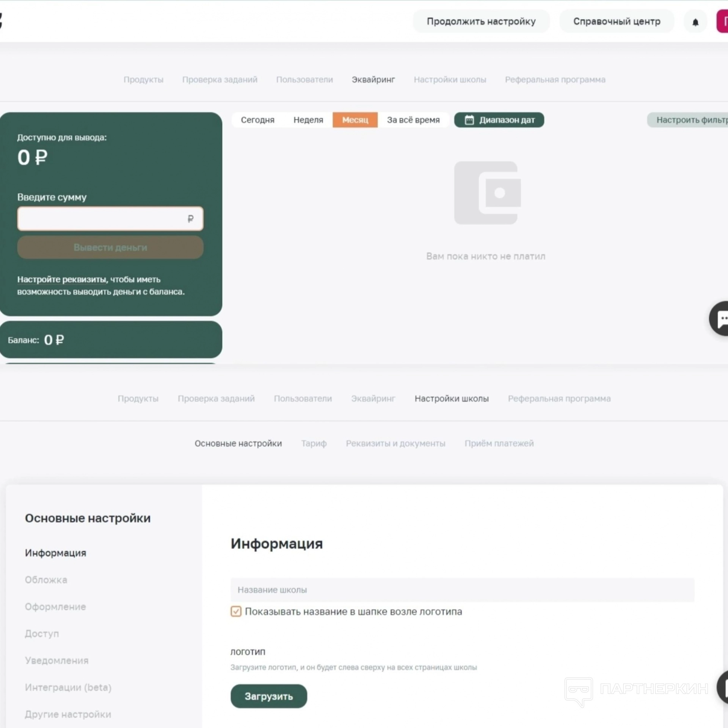The image size is (728, 728).
Task: Open the Реквизиты и документы tab
Action: 395,444
